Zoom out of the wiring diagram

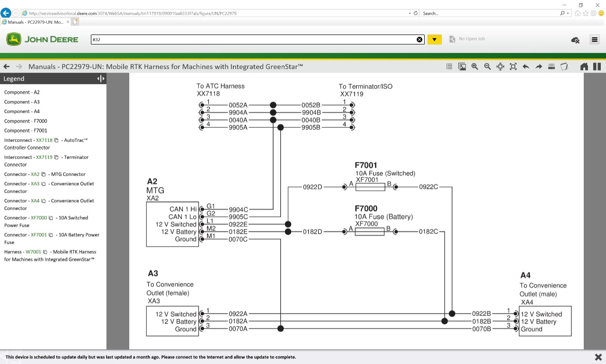487,66
